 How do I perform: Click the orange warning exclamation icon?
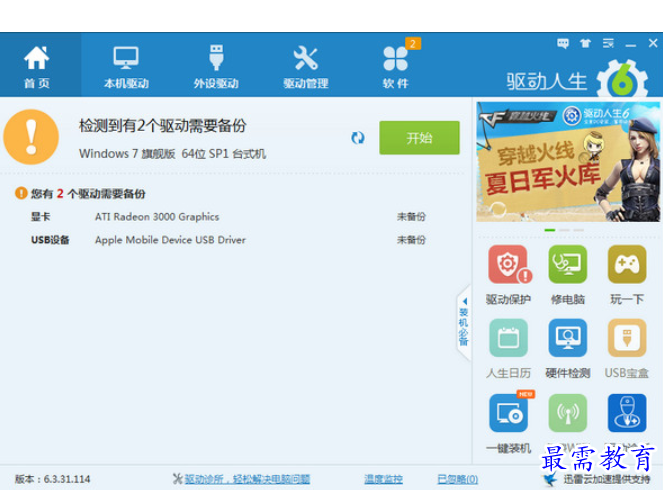(31, 137)
